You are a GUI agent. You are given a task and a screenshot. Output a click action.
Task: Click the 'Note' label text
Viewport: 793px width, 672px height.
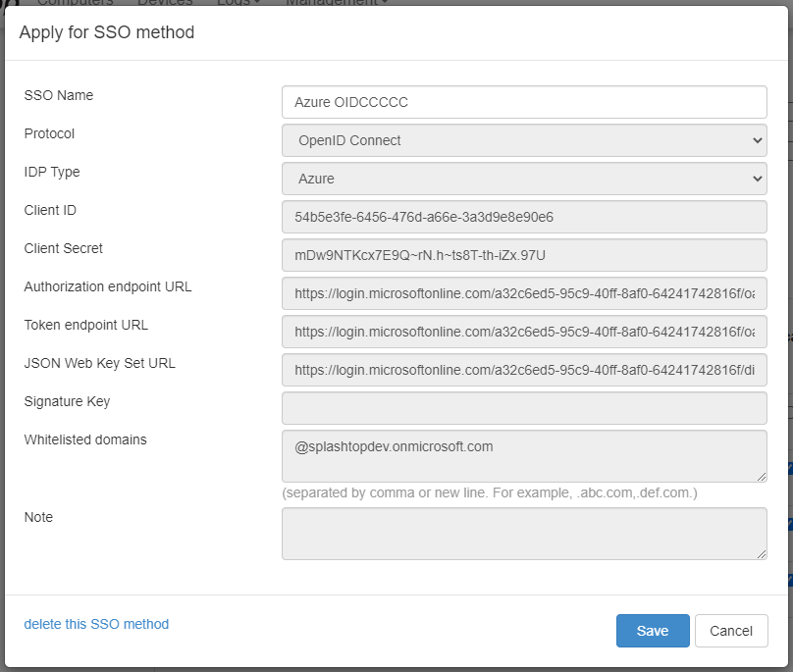point(38,517)
